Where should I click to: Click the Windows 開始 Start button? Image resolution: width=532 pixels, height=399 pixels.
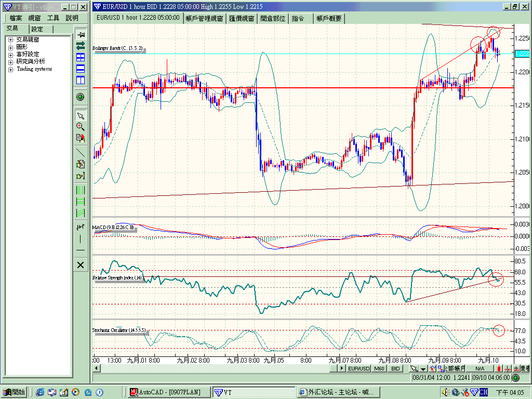(x=14, y=392)
